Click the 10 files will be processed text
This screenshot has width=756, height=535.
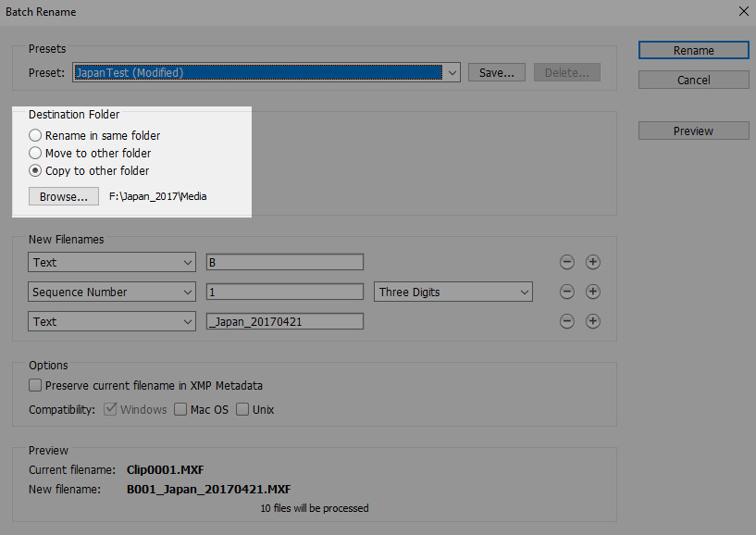[315, 508]
